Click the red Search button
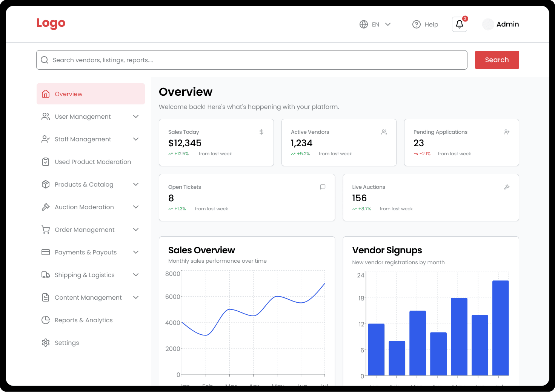The image size is (555, 392). click(497, 60)
